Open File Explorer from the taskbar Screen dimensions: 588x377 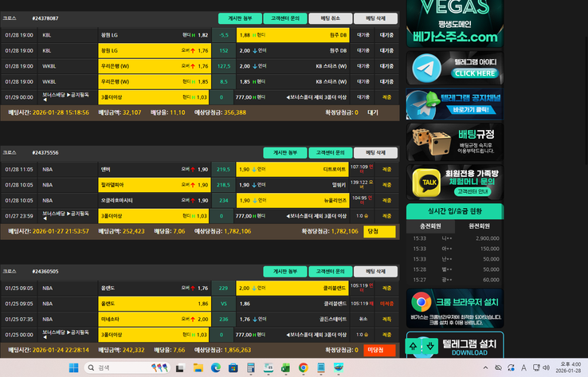(198, 367)
